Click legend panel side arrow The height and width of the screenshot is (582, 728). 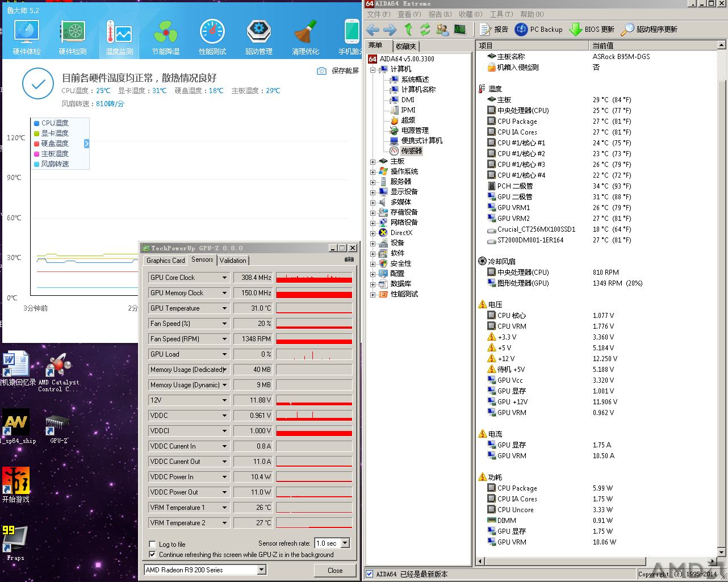coord(86,144)
